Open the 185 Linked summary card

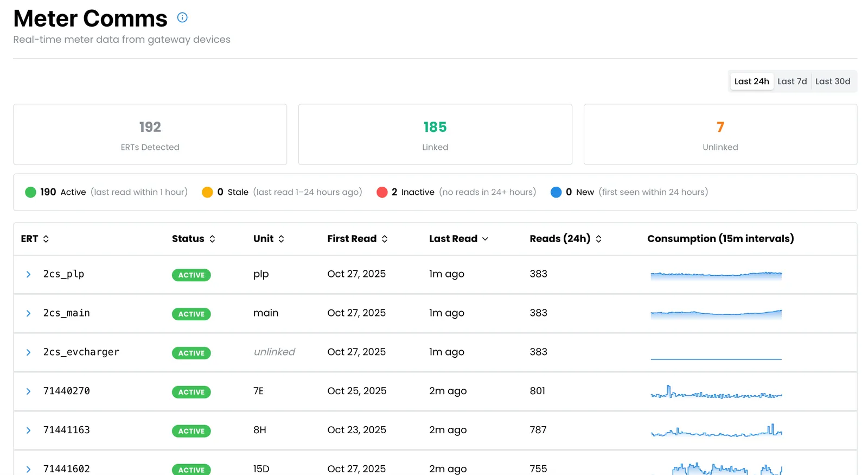(435, 135)
